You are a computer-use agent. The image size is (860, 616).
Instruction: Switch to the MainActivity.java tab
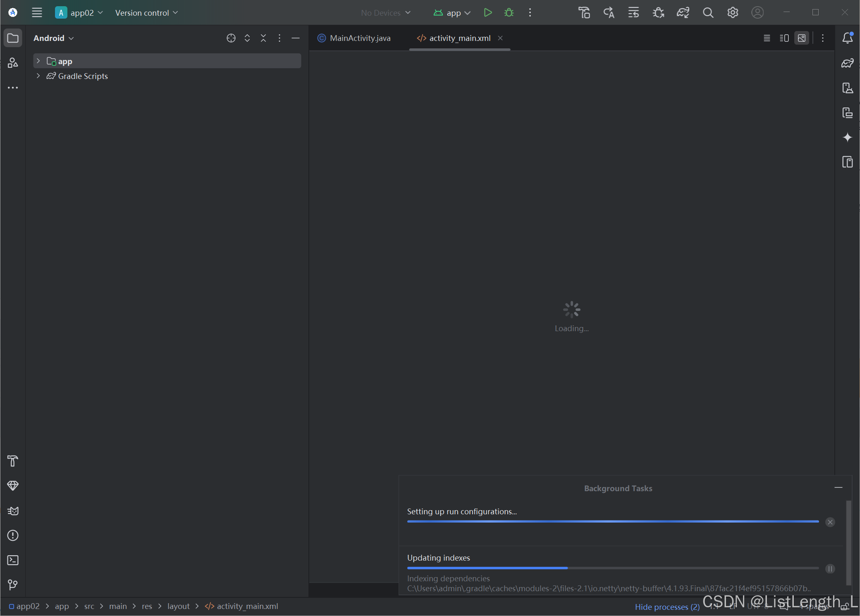click(359, 38)
